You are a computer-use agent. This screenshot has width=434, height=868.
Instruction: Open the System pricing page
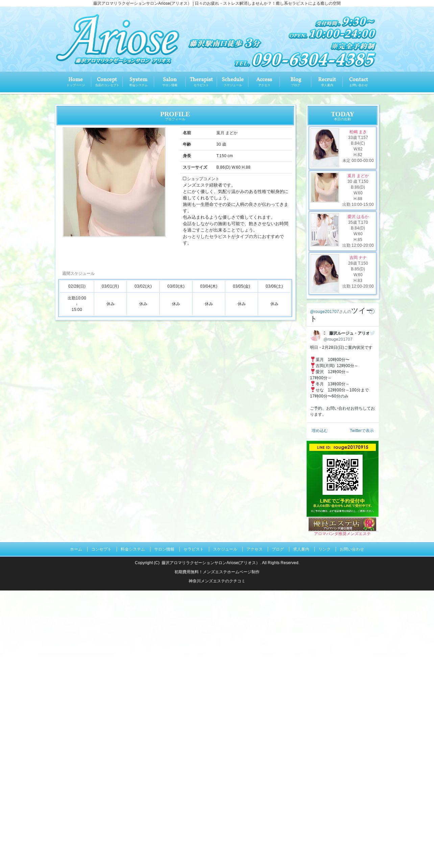[138, 82]
